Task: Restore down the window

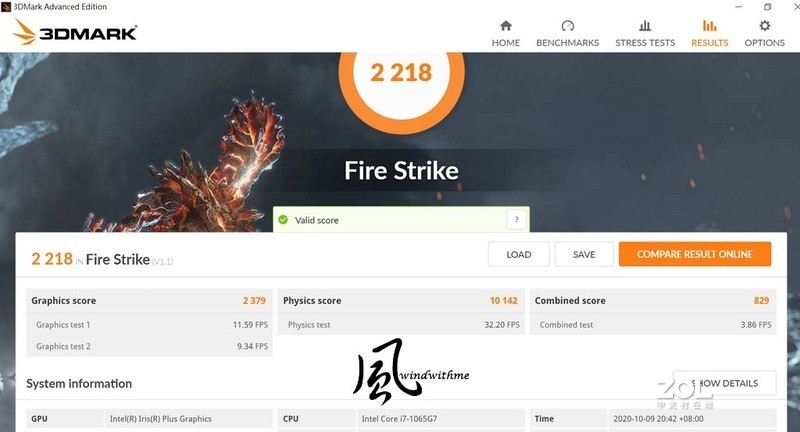Action: click(x=767, y=7)
